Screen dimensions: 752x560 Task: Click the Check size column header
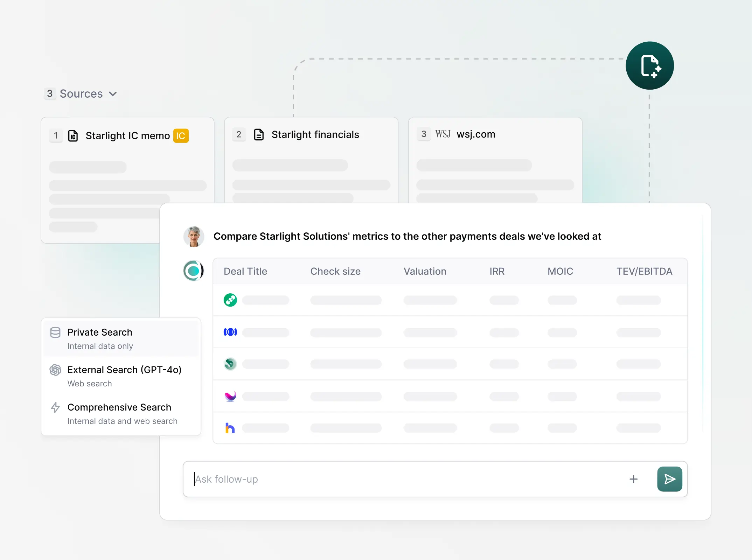[335, 271]
